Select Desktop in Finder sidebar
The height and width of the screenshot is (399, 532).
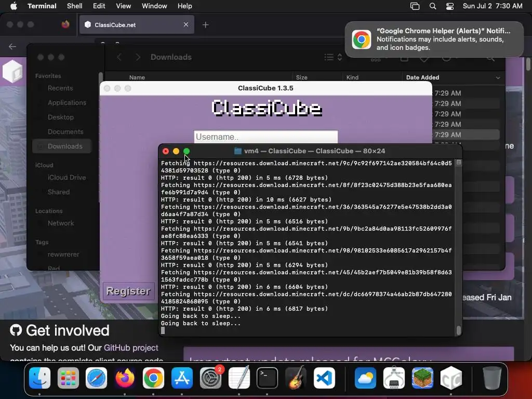click(x=61, y=117)
